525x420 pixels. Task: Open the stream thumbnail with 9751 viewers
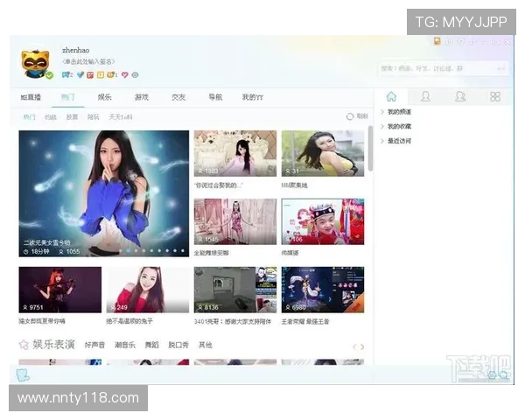tap(59, 290)
